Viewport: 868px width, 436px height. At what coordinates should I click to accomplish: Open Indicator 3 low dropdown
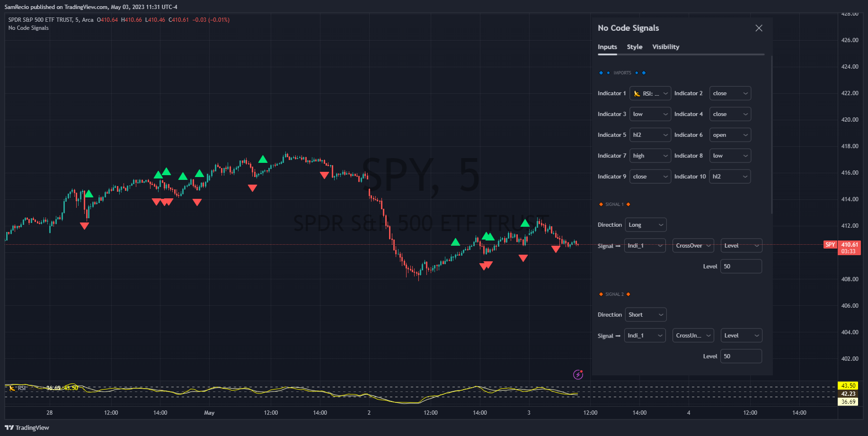[x=650, y=114]
